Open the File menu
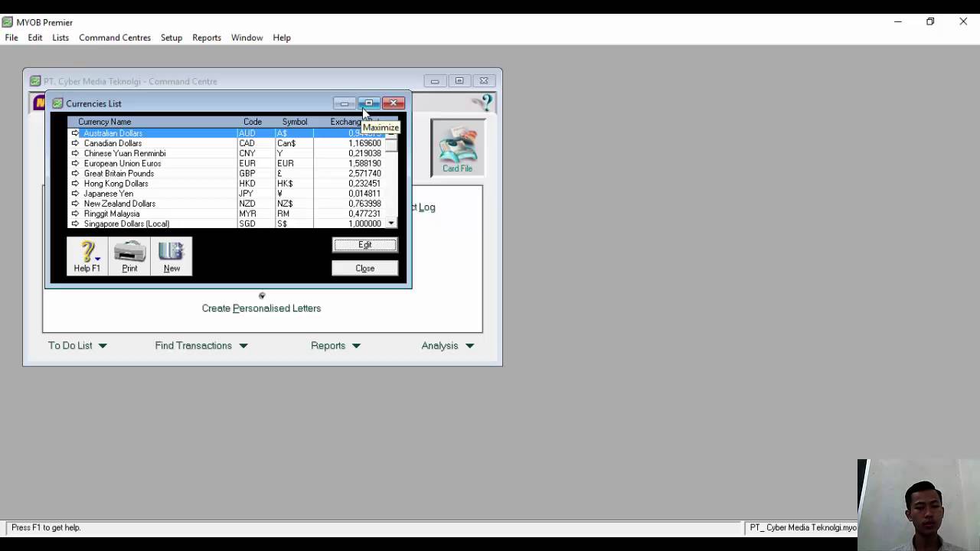Viewport: 980px width, 551px height. coord(11,37)
